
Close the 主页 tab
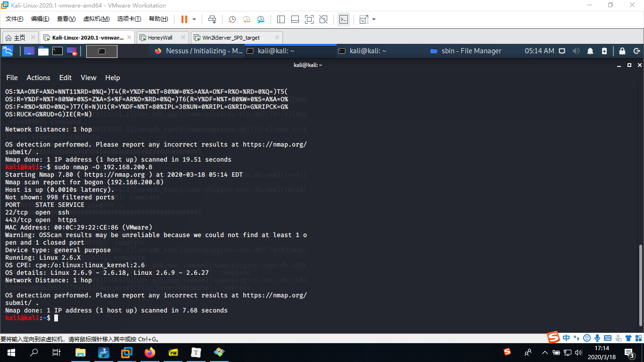pos(33,37)
